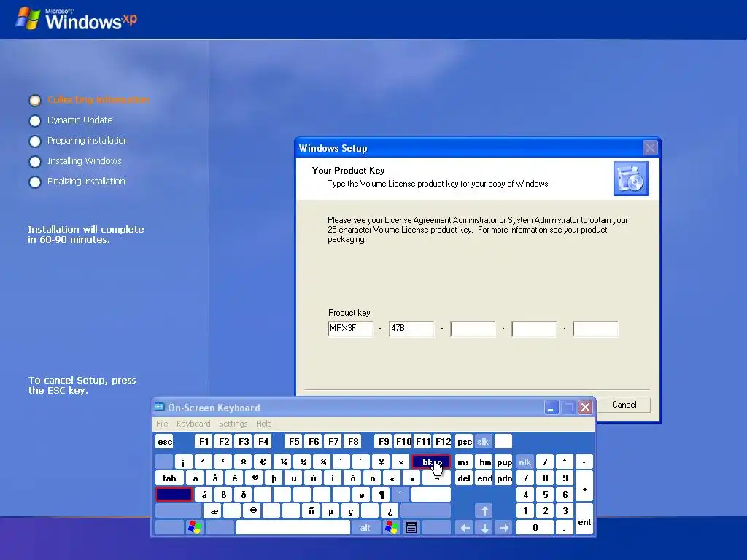This screenshot has height=560, width=747.
Task: Click the psc print screen key
Action: (x=464, y=441)
